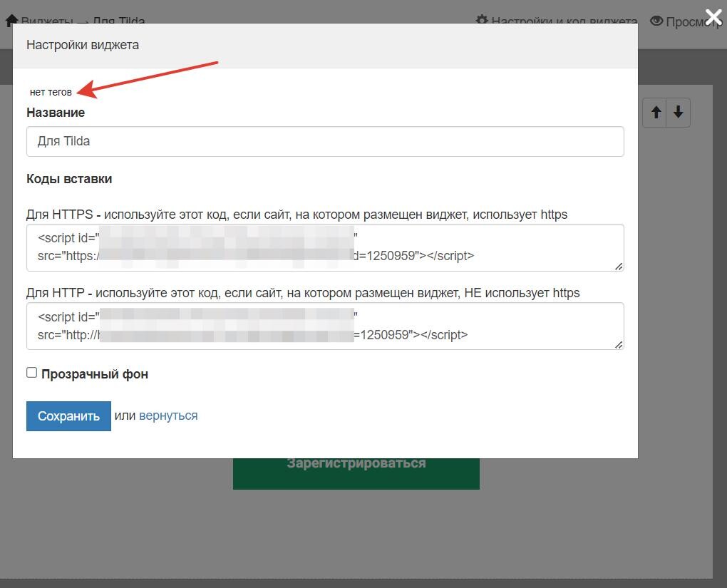This screenshot has height=588, width=727.
Task: Click the 'нет тегов' tags label
Action: click(51, 92)
